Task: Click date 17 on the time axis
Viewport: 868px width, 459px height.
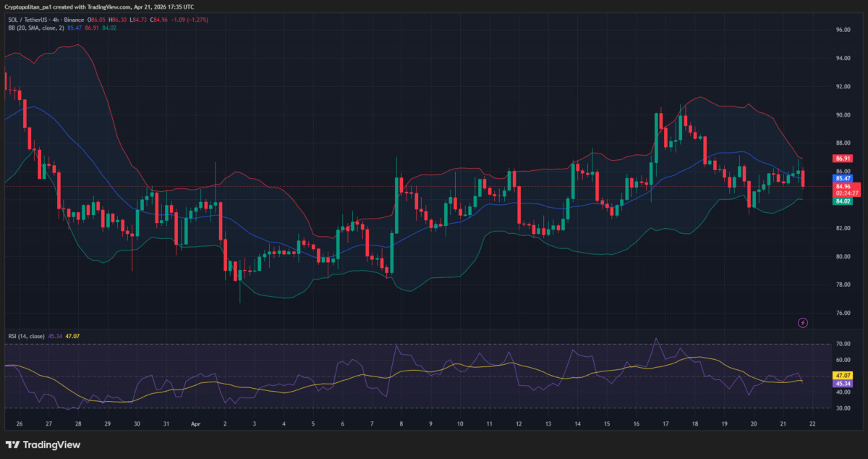Action: (665, 424)
